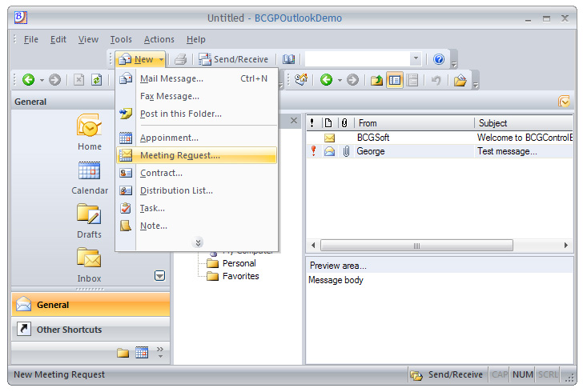The height and width of the screenshot is (392, 583).
Task: Click the undo arrow in the toolbar
Action: pos(436,80)
